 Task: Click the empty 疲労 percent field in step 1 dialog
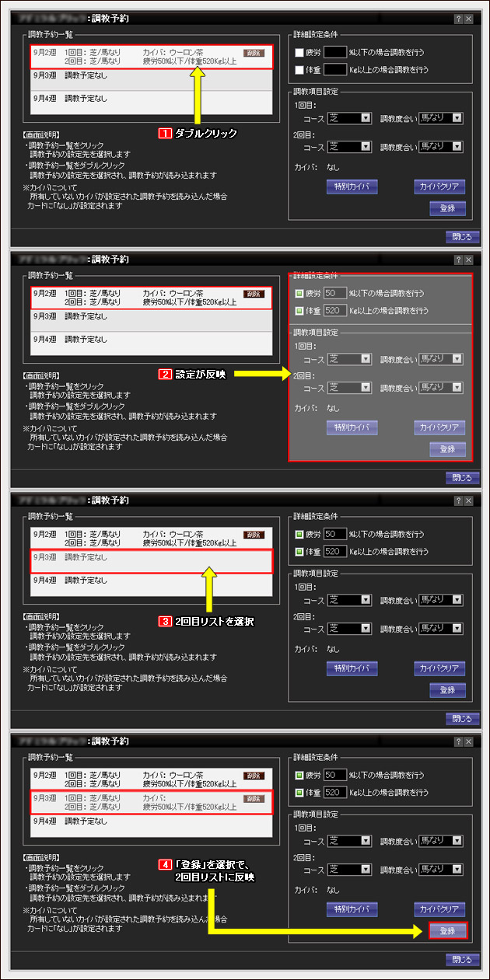[x=335, y=53]
